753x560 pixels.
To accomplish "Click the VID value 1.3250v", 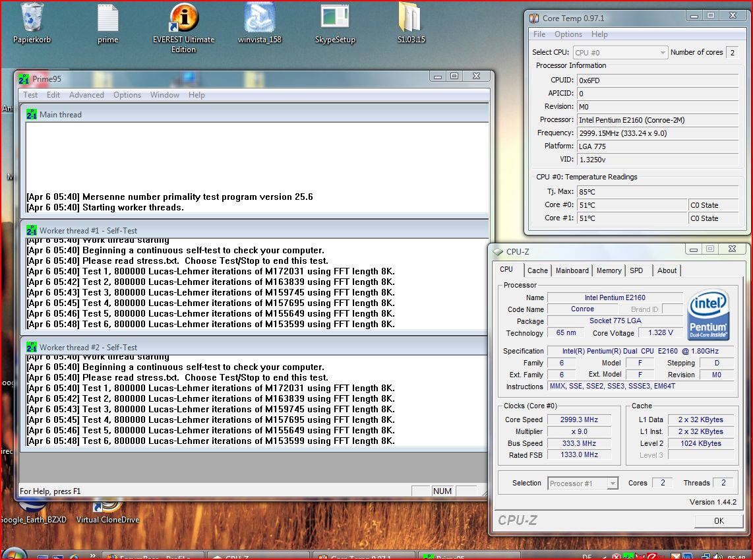I will 657,160.
